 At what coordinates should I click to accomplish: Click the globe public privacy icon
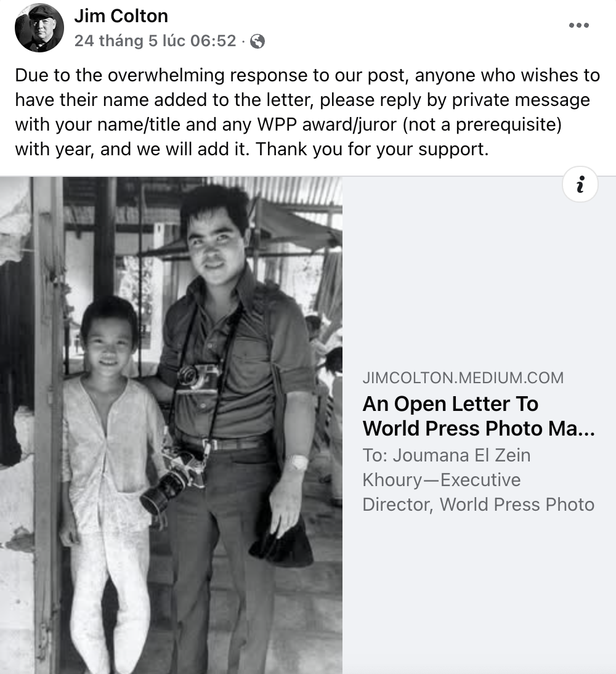tap(259, 41)
